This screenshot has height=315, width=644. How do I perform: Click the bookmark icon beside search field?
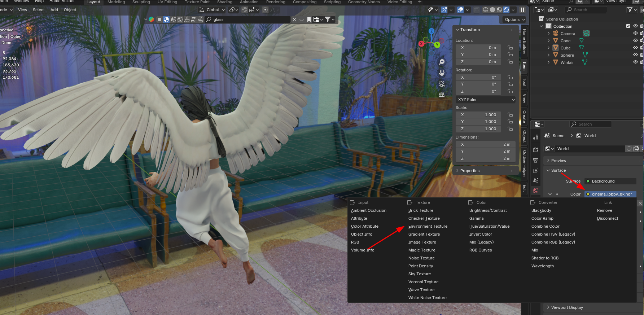pos(309,19)
